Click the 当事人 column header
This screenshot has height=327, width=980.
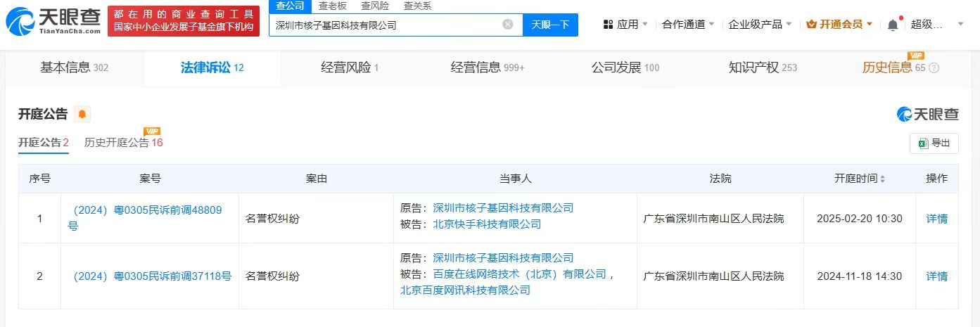[x=515, y=179]
